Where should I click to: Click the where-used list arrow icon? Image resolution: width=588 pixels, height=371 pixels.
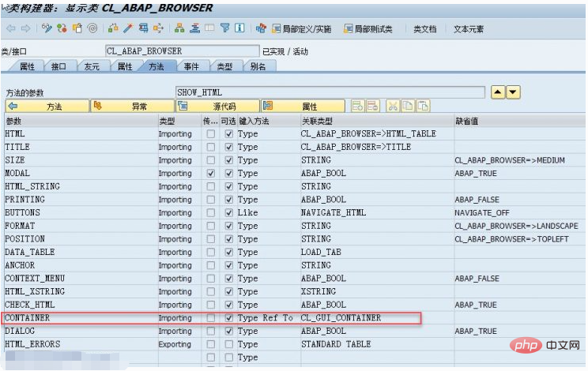(x=158, y=28)
